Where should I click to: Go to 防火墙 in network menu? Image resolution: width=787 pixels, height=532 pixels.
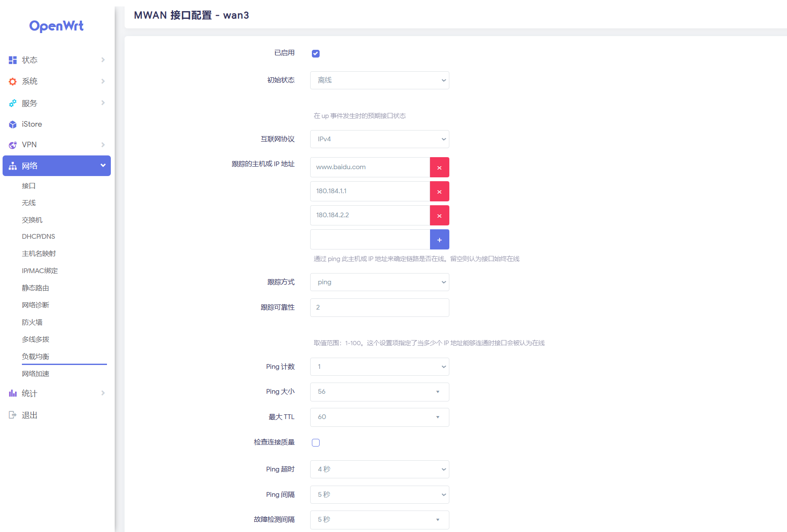(32, 322)
